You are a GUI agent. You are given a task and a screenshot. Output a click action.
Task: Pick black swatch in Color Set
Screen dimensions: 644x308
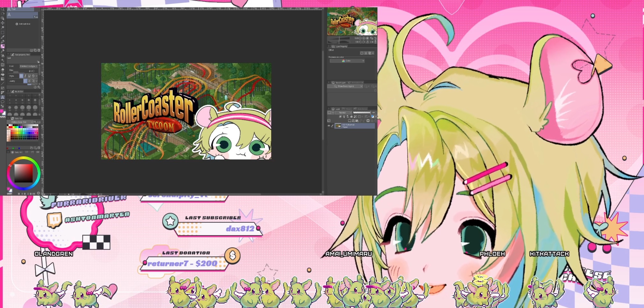pyautogui.click(x=8, y=125)
